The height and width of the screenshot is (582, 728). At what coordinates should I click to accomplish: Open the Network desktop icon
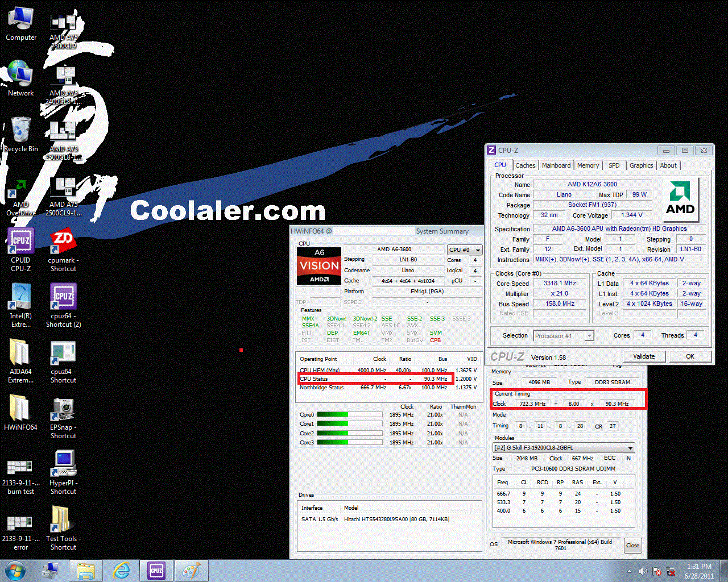click(x=21, y=78)
